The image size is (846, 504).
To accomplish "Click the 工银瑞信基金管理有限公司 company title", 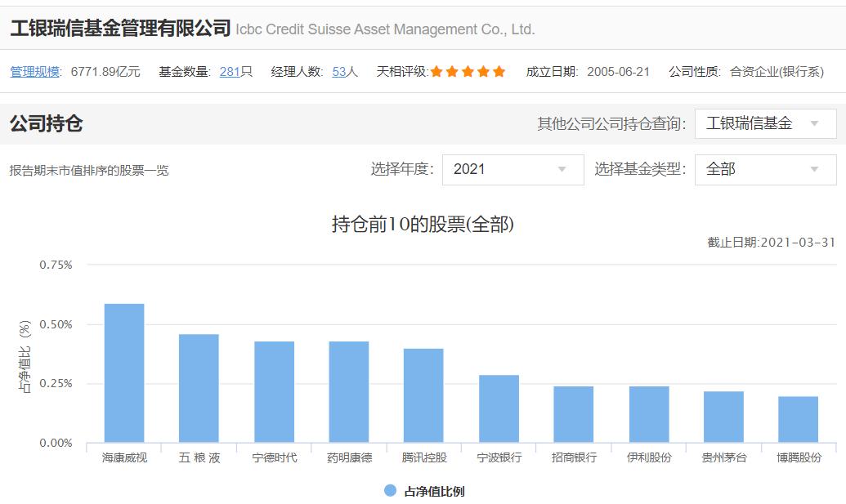I will click(120, 28).
